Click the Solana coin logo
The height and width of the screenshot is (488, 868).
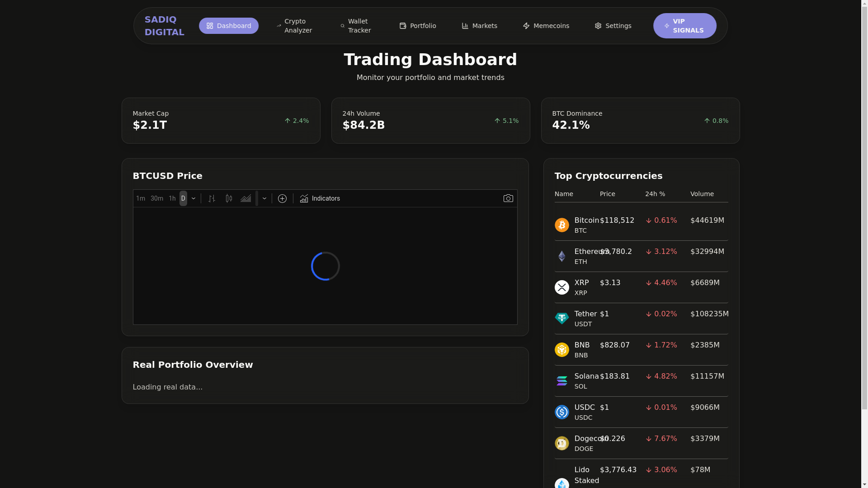(x=562, y=381)
